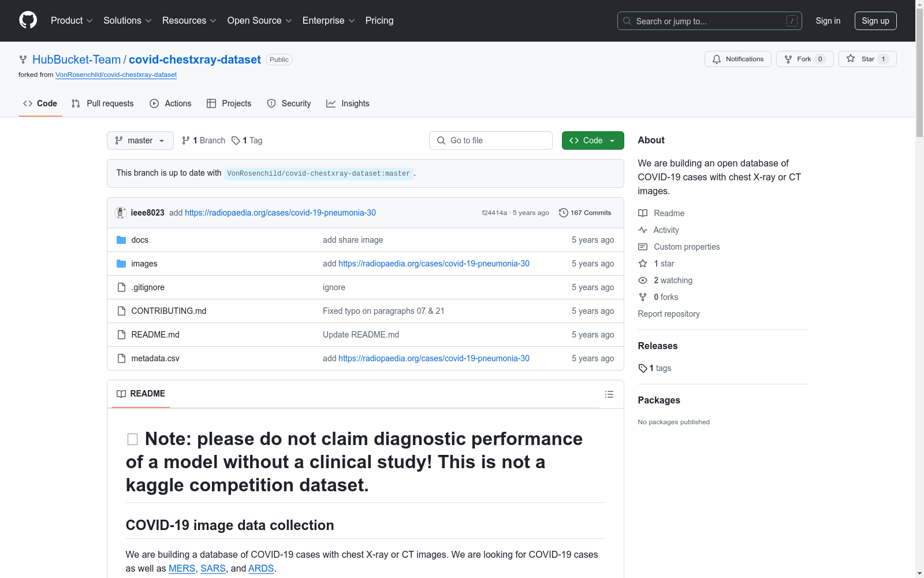View the 167 Commits history link
Screen dimensions: 924x578
(x=585, y=213)
